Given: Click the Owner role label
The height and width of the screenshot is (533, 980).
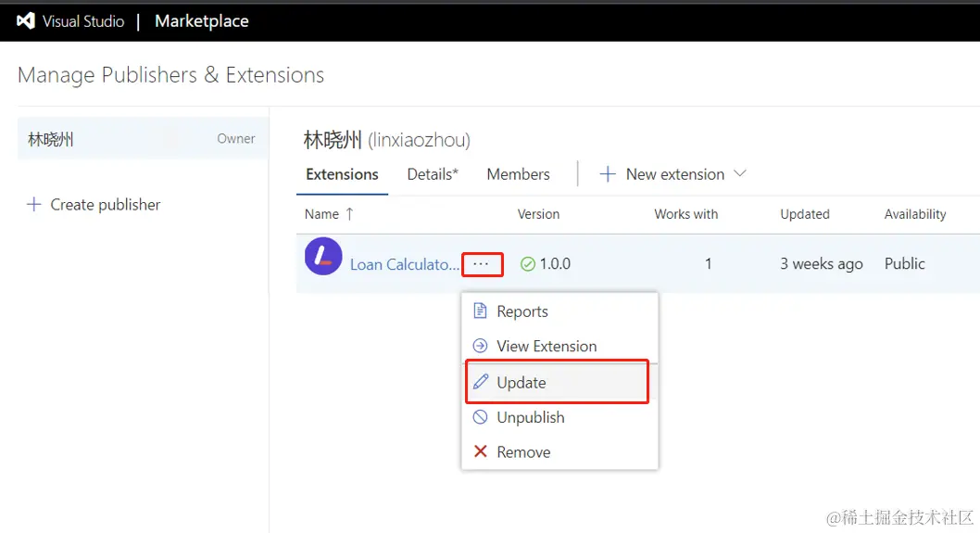Looking at the screenshot, I should 235,138.
